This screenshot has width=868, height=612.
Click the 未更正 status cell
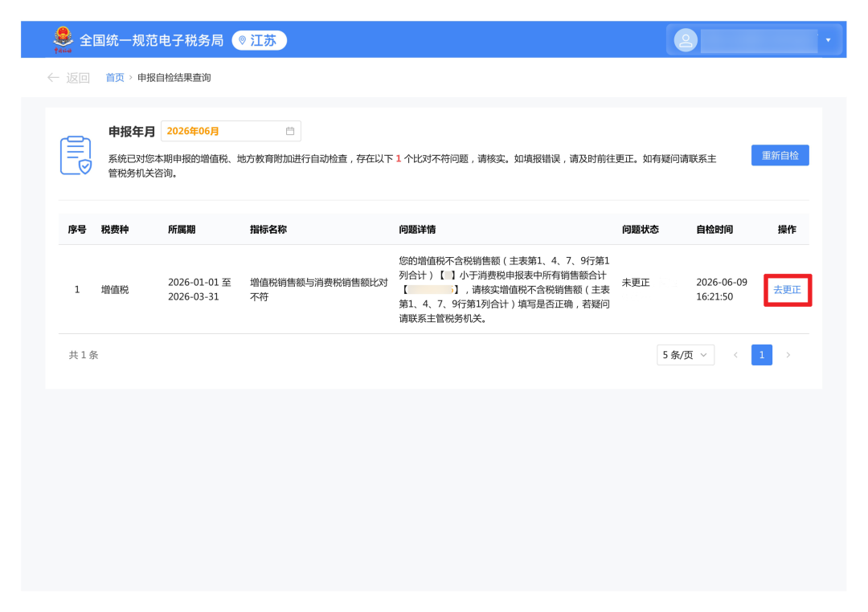click(x=636, y=283)
